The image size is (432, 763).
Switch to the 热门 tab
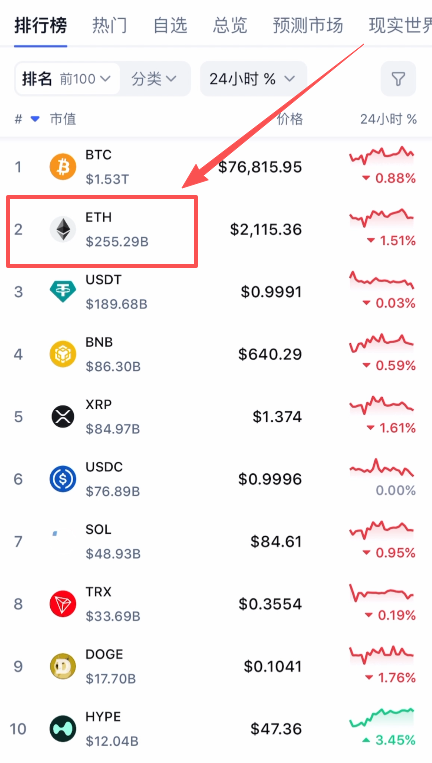point(109,25)
